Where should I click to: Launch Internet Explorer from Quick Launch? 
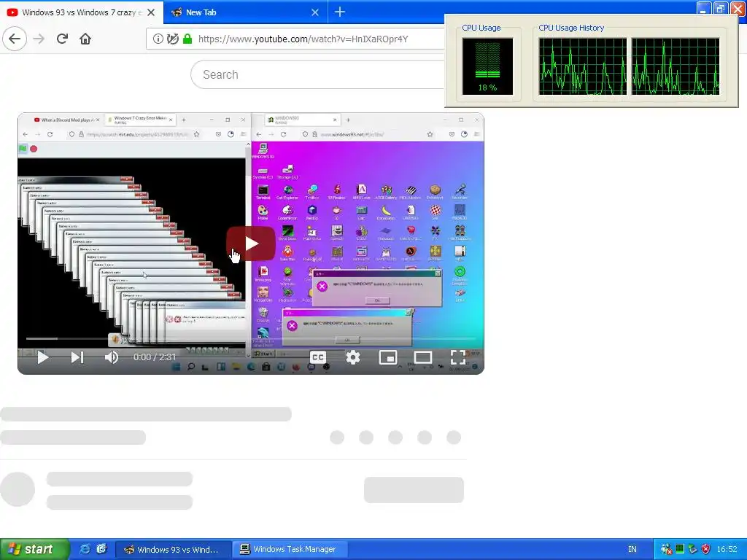pyautogui.click(x=85, y=549)
